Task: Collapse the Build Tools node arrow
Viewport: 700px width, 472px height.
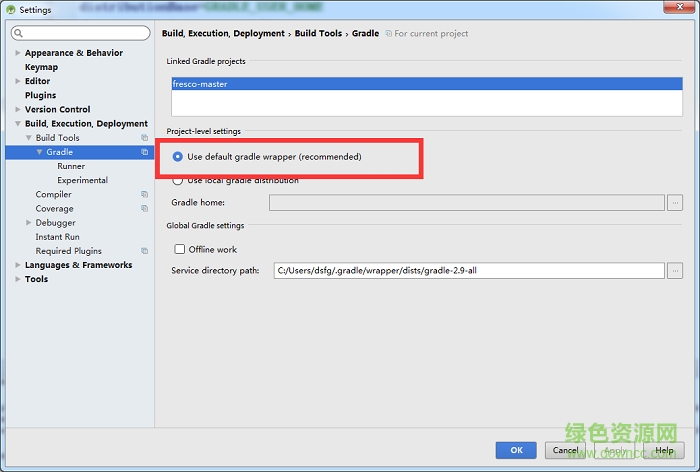Action: [x=29, y=138]
